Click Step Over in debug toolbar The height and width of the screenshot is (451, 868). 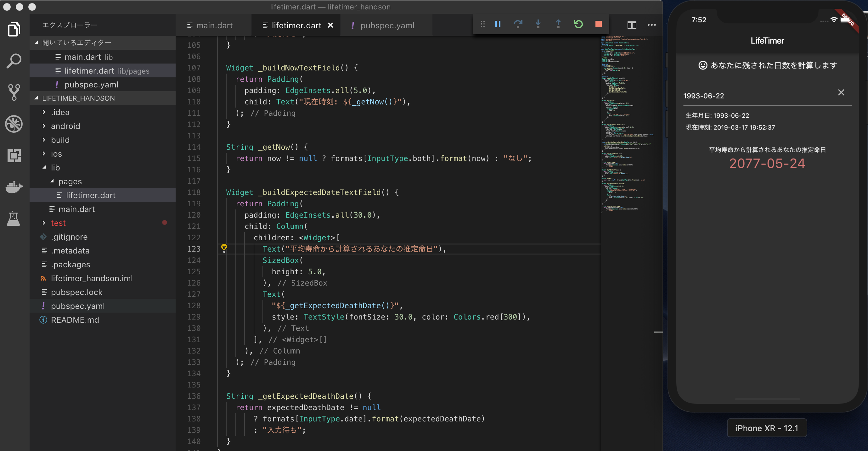tap(518, 24)
